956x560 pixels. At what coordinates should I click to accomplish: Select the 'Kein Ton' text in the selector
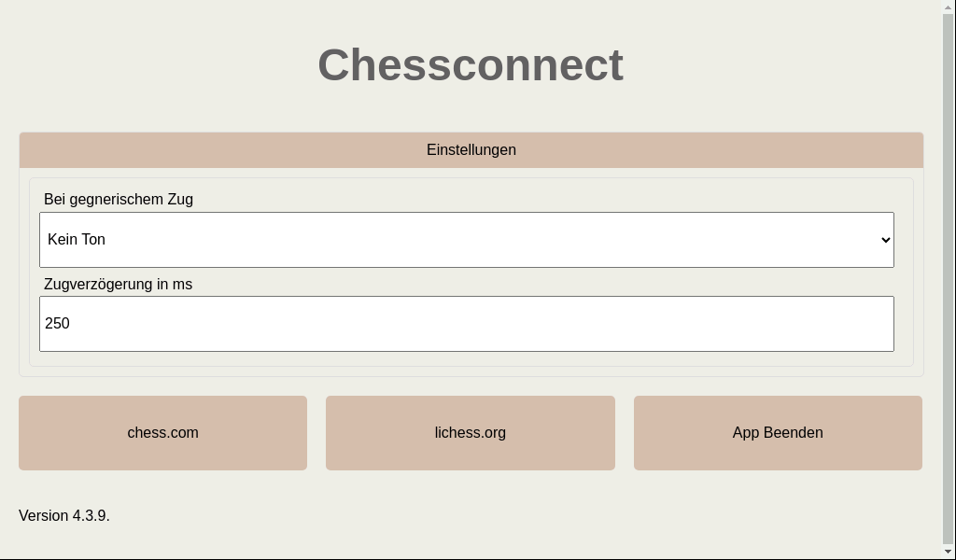pos(77,240)
